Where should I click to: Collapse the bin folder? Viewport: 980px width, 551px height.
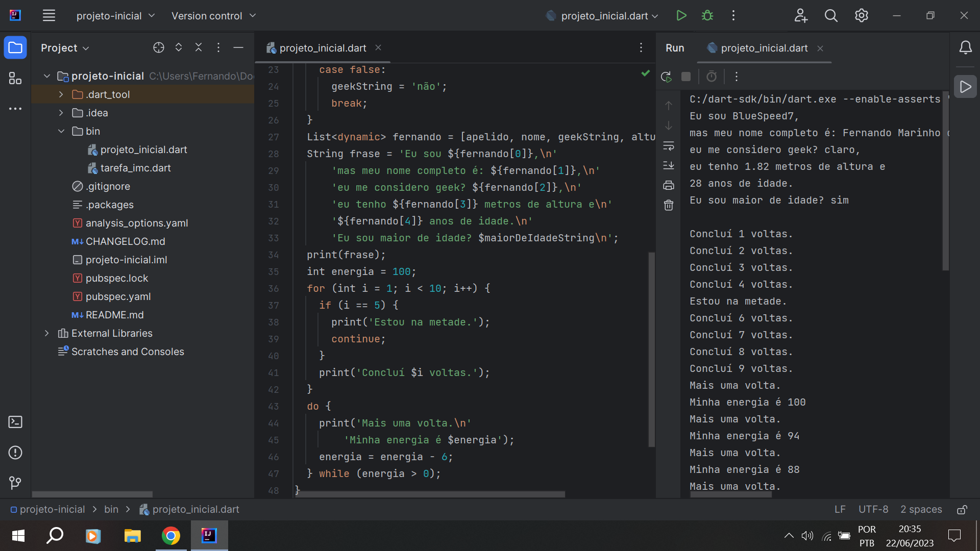pos(61,131)
